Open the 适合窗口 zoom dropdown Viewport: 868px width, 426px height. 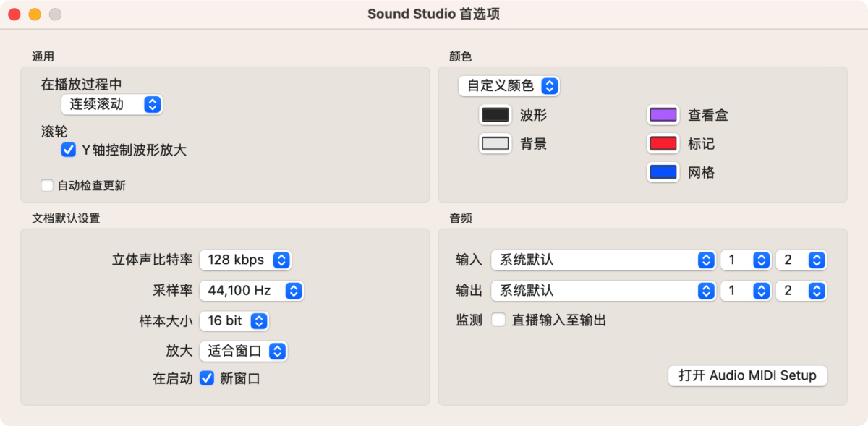[243, 352]
